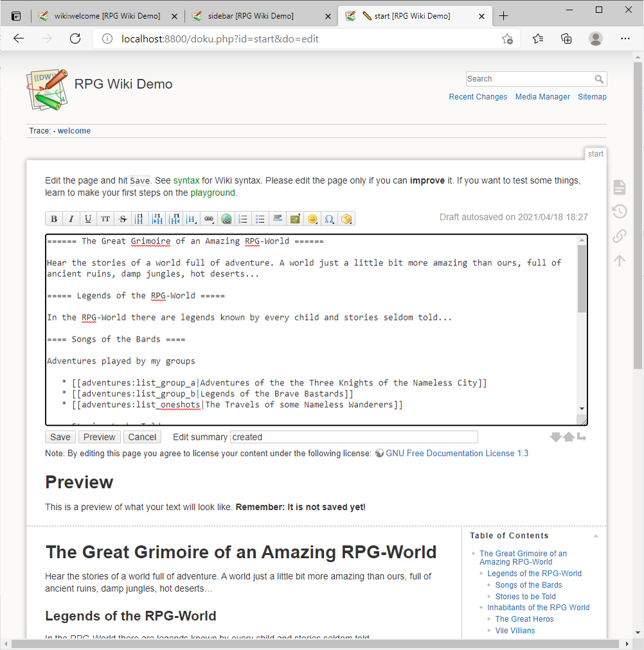The height and width of the screenshot is (650, 644).
Task: View site information icon
Action: (107, 39)
